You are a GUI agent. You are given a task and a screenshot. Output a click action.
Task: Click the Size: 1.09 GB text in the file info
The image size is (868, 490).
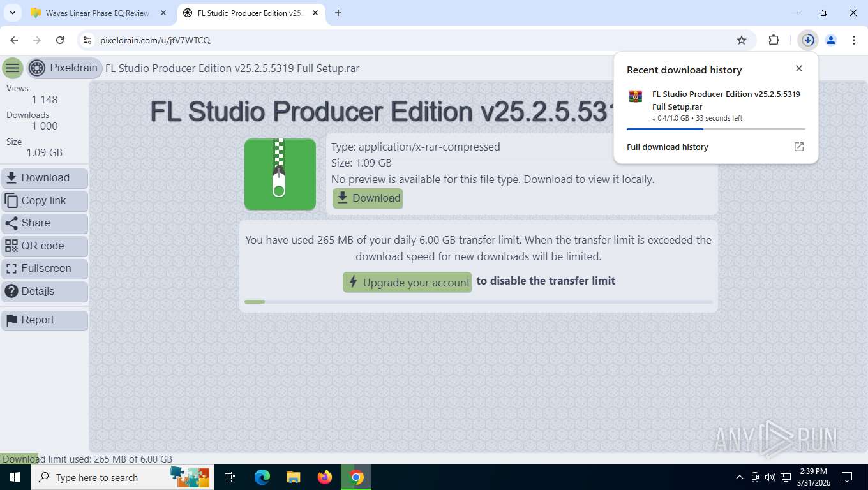point(361,163)
